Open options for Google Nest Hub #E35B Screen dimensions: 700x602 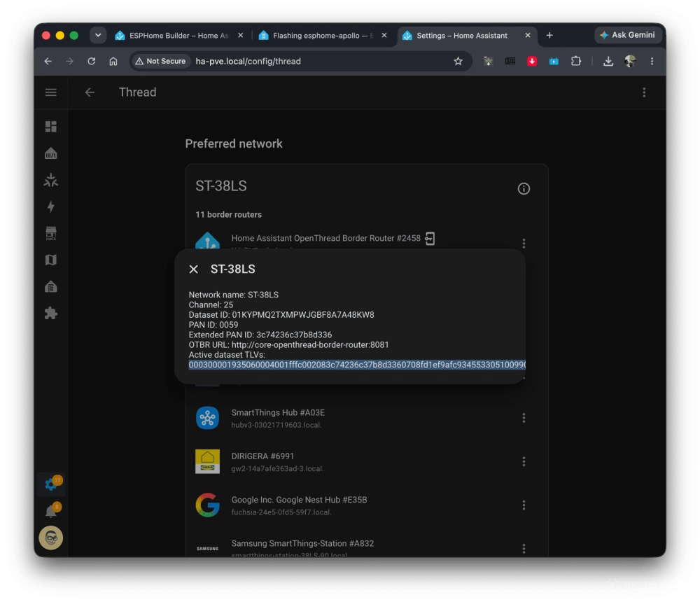tap(524, 505)
